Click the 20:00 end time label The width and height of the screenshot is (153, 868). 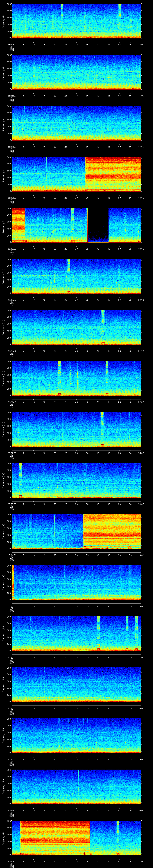pyautogui.click(x=141, y=300)
